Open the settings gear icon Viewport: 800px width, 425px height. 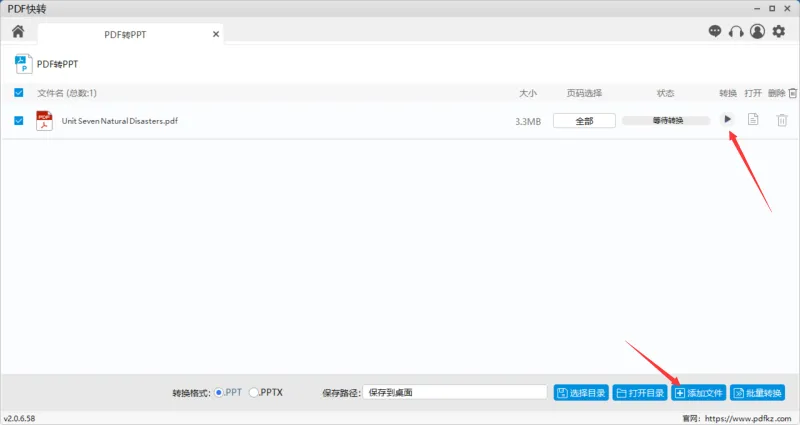(779, 32)
